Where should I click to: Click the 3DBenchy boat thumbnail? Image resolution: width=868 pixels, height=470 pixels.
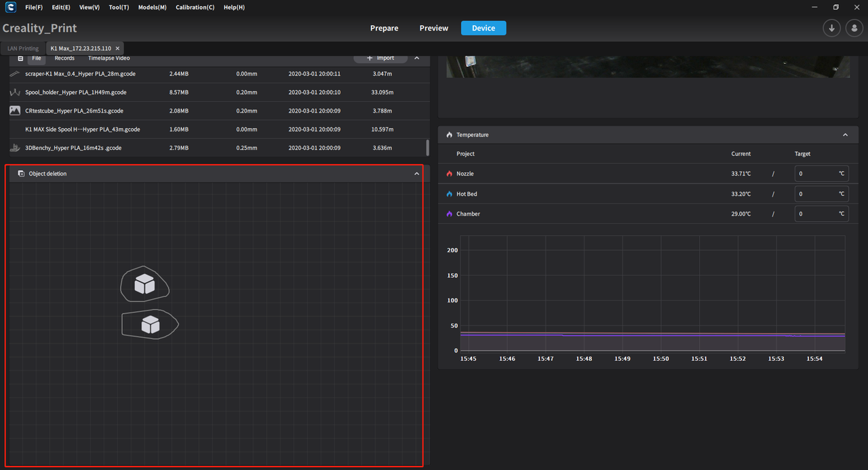point(15,148)
